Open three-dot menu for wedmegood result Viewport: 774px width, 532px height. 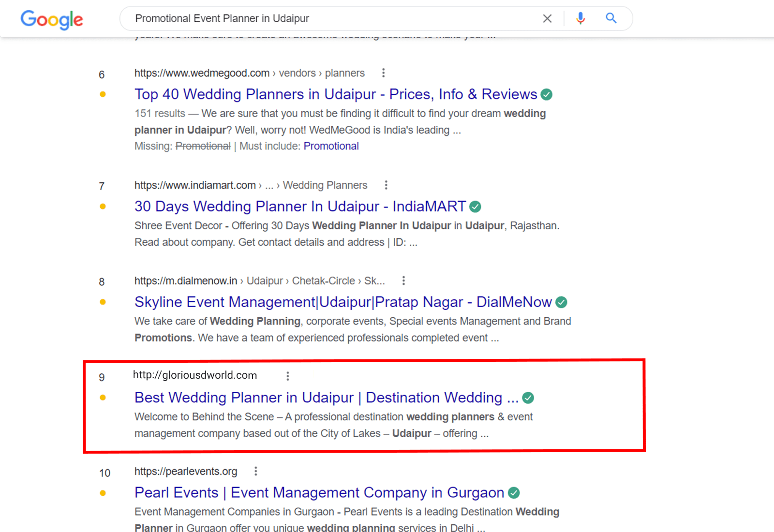(384, 73)
